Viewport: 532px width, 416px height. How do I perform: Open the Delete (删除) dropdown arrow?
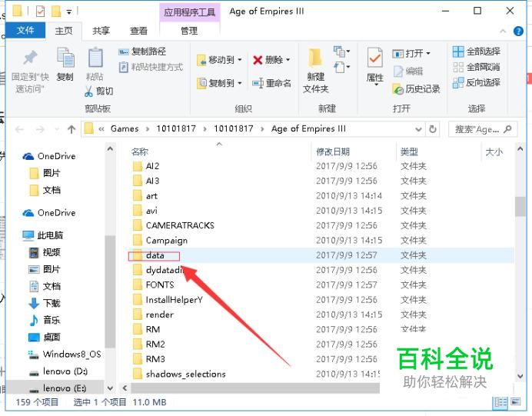coord(288,60)
